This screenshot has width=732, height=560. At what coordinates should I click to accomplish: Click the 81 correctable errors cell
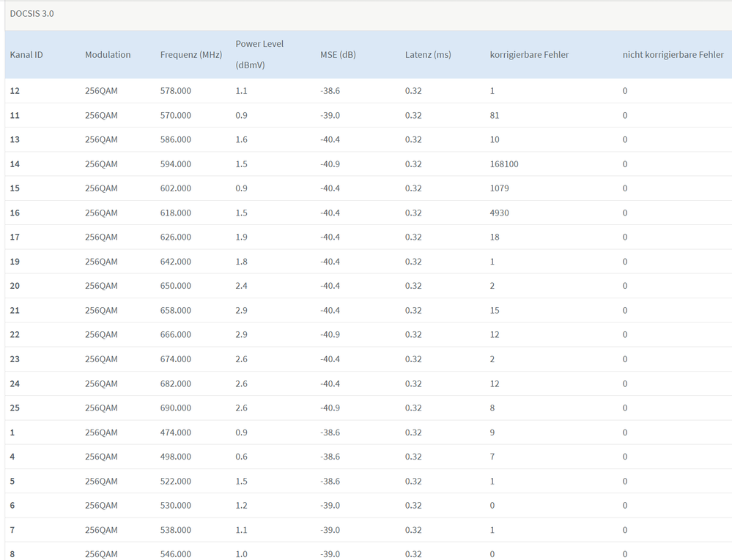pos(495,116)
